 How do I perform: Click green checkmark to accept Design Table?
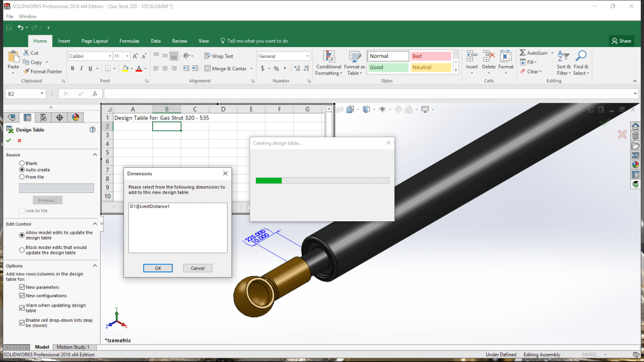coord(9,140)
